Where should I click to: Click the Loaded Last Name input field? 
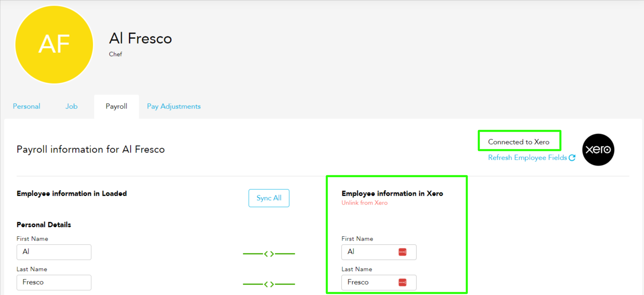point(54,283)
